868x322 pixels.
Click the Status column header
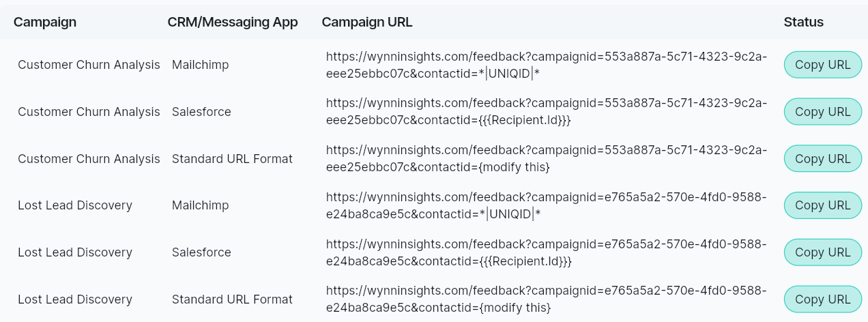[x=803, y=22]
